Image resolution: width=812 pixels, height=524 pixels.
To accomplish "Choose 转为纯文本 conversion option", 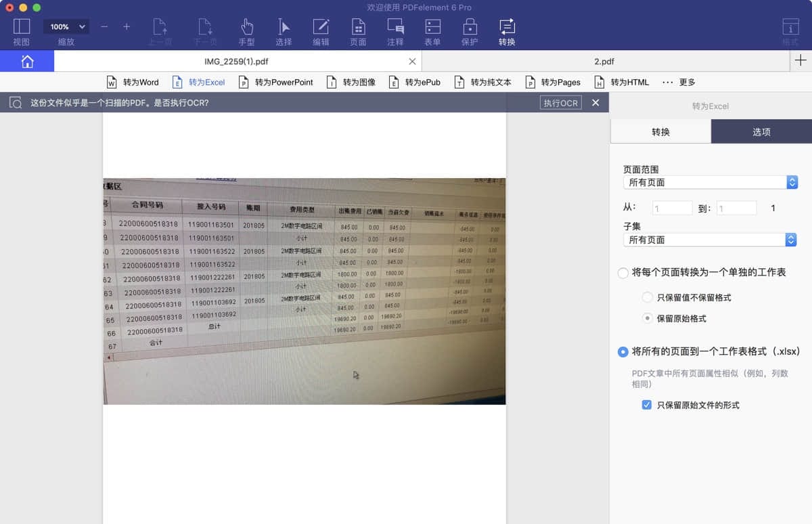I will (482, 82).
